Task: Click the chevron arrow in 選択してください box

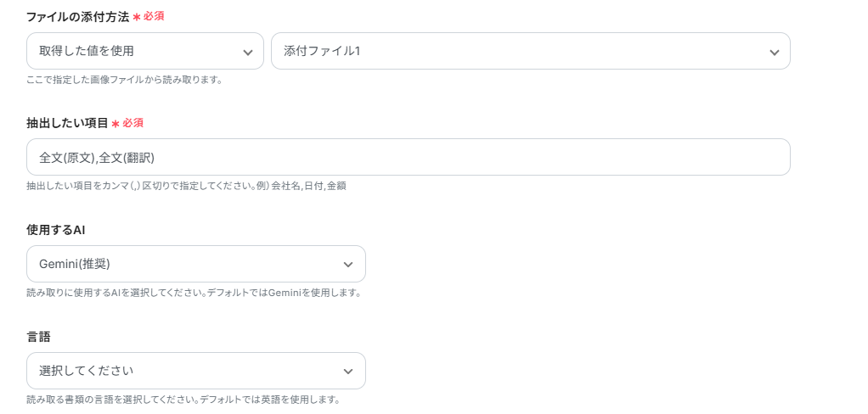Action: pos(347,372)
